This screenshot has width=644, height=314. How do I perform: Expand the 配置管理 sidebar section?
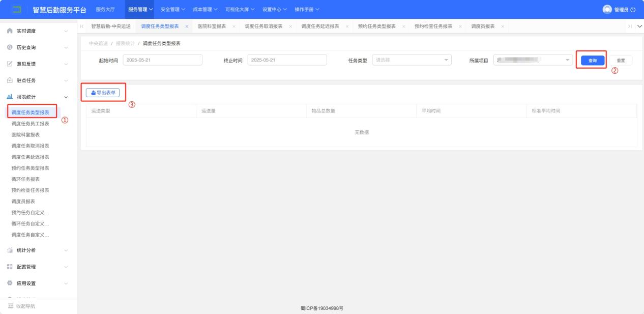pyautogui.click(x=66, y=267)
